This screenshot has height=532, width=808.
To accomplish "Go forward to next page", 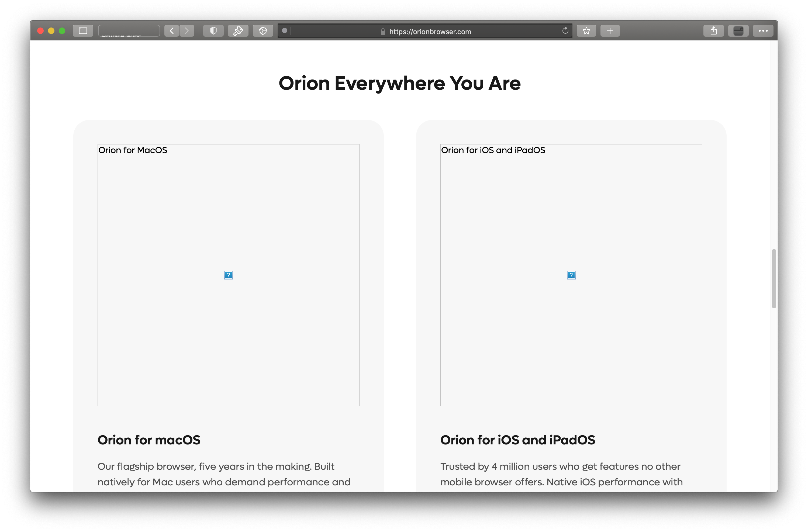I will tap(187, 31).
